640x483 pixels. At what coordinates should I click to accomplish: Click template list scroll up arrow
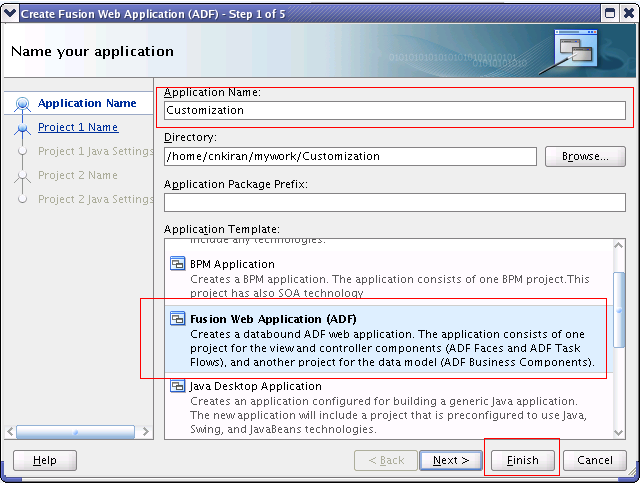tap(619, 245)
